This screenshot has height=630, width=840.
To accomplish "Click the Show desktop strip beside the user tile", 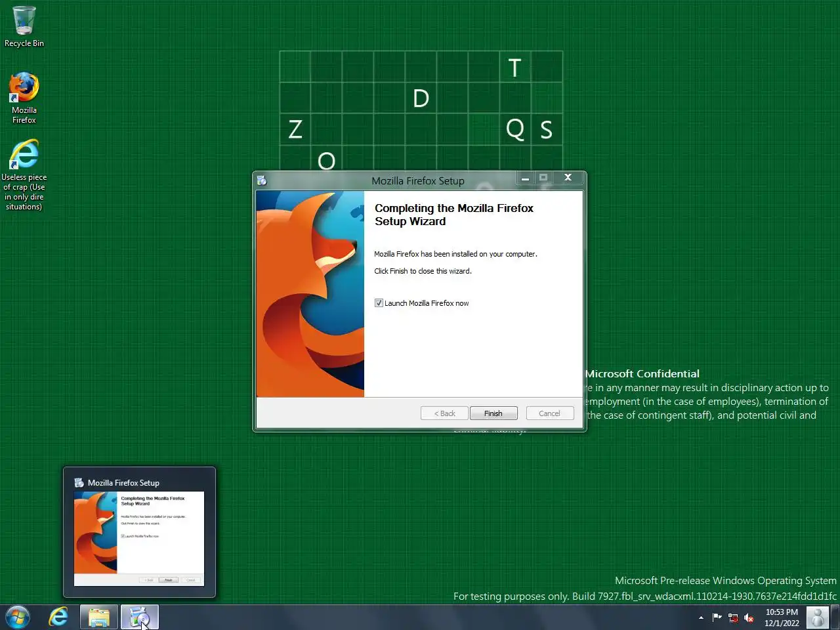I will pos(835,618).
